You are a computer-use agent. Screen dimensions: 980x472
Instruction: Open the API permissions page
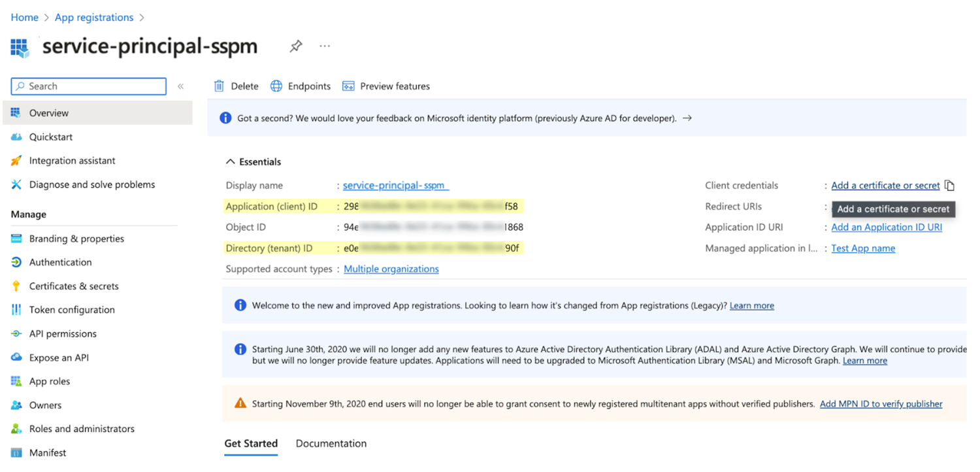point(63,333)
